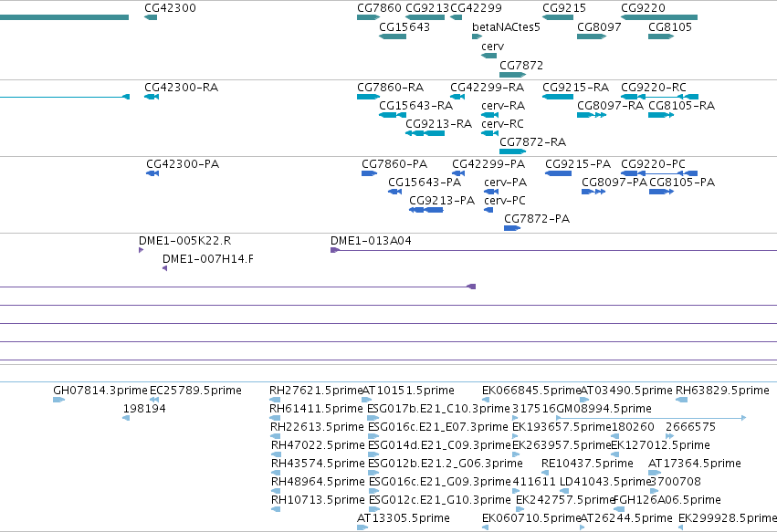Select the CG15643 gene label
The image size is (777, 532).
coord(404,26)
